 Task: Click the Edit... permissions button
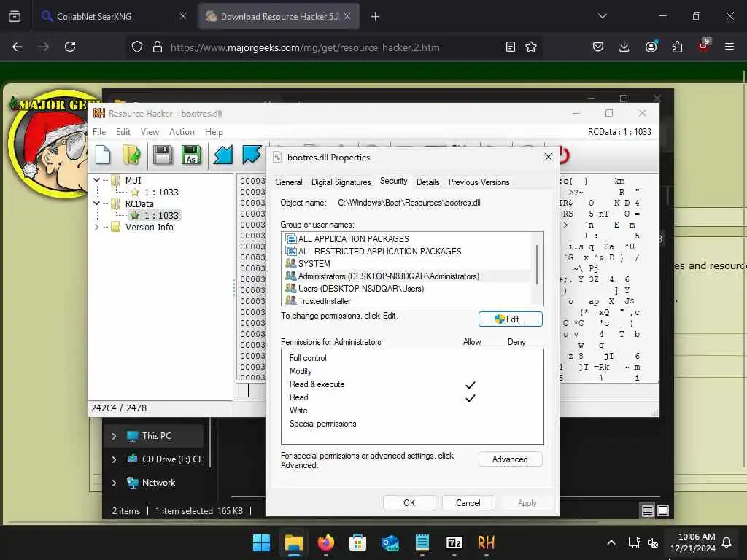(510, 319)
